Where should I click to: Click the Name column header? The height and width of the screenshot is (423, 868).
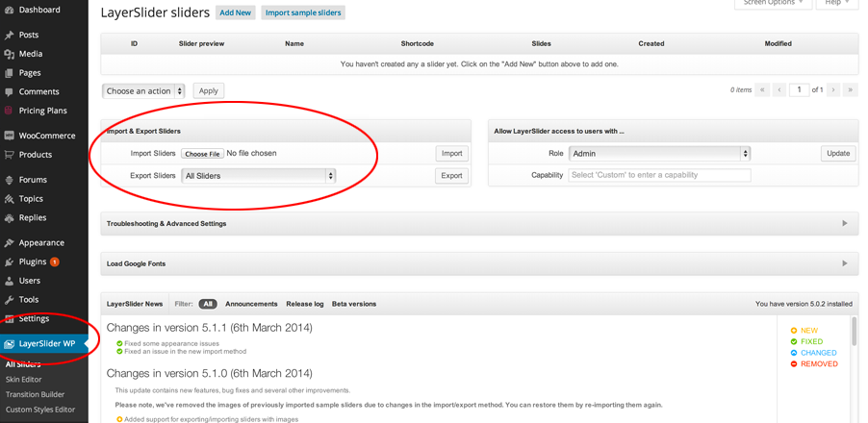(294, 43)
